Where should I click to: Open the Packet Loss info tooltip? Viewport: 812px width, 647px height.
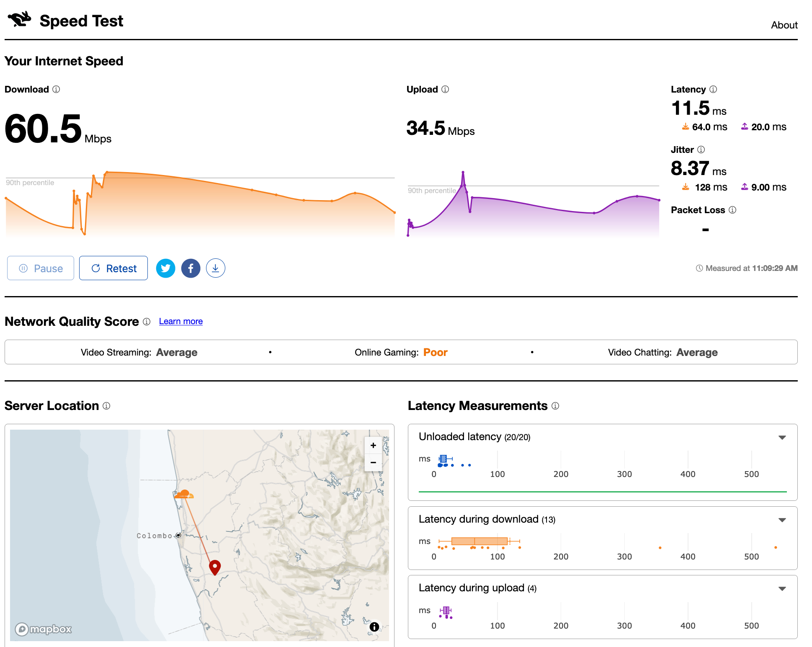[733, 210]
